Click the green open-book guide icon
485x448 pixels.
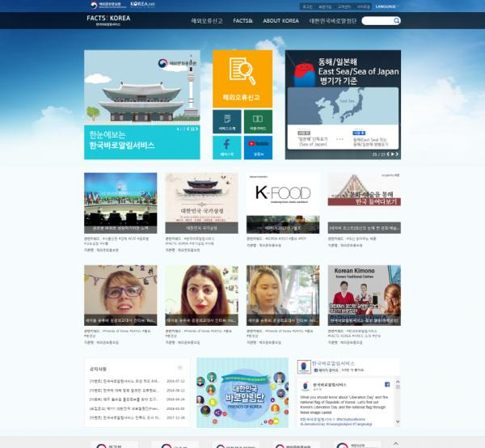(259, 120)
